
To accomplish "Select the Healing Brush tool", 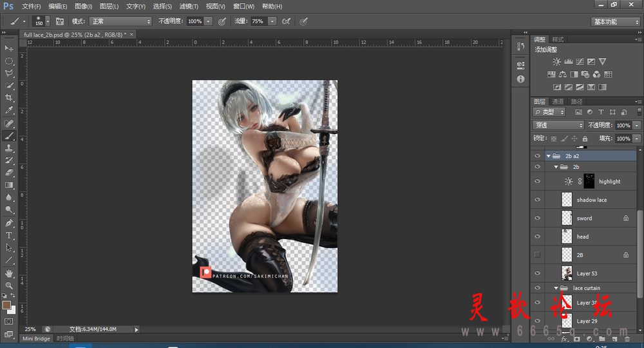I will tap(8, 123).
